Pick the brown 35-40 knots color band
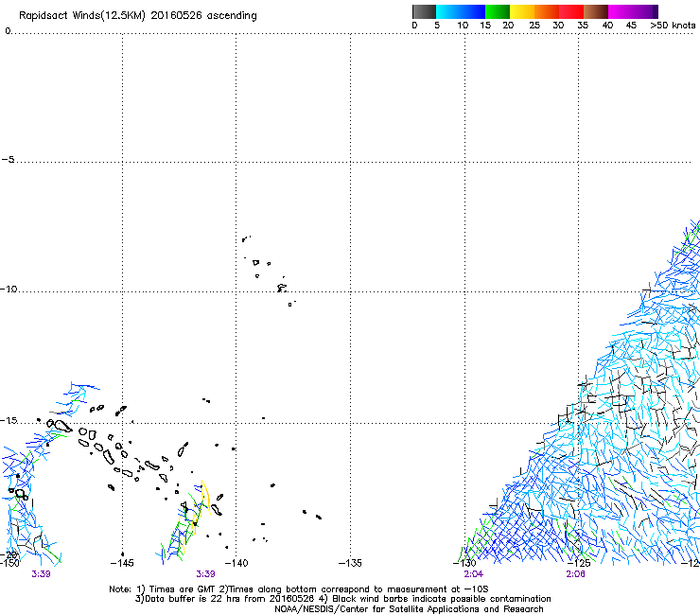The height and width of the screenshot is (615, 700). [x=596, y=11]
